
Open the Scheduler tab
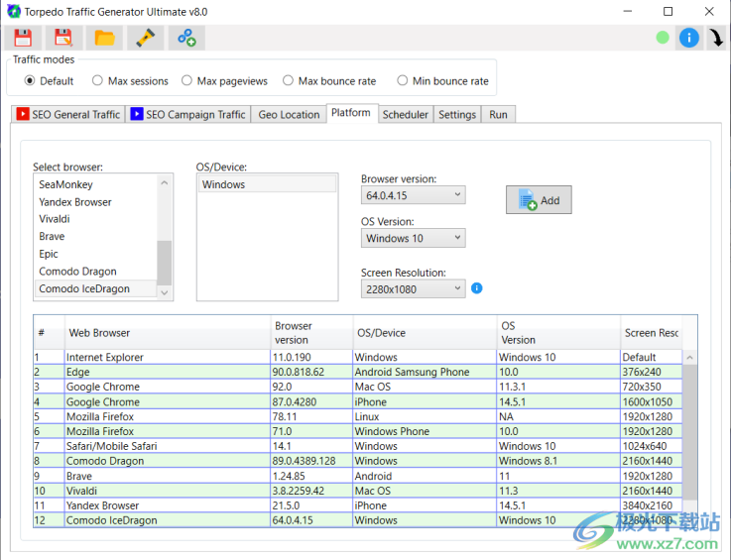405,115
